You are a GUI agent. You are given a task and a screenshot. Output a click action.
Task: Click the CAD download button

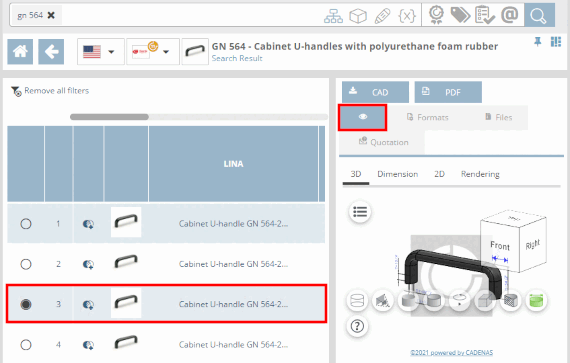point(375,92)
